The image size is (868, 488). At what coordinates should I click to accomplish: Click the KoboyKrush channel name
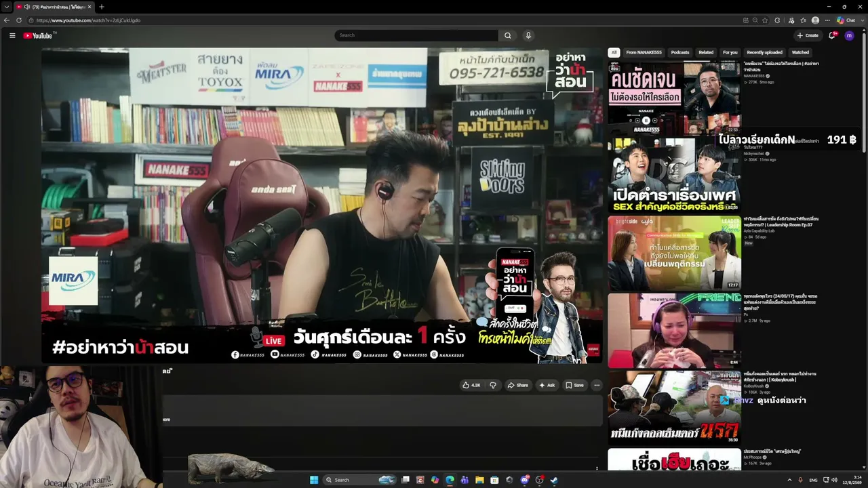tap(754, 386)
